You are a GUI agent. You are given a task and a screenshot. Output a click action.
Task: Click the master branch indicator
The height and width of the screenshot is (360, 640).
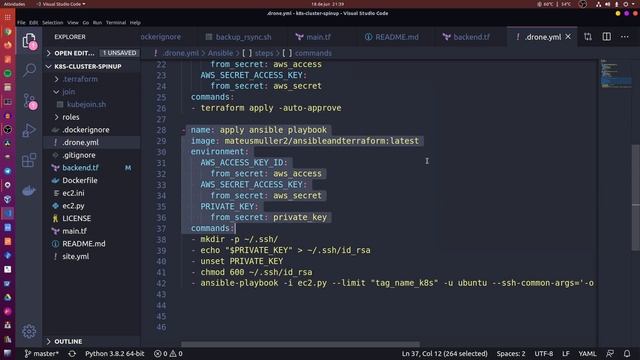(41, 353)
